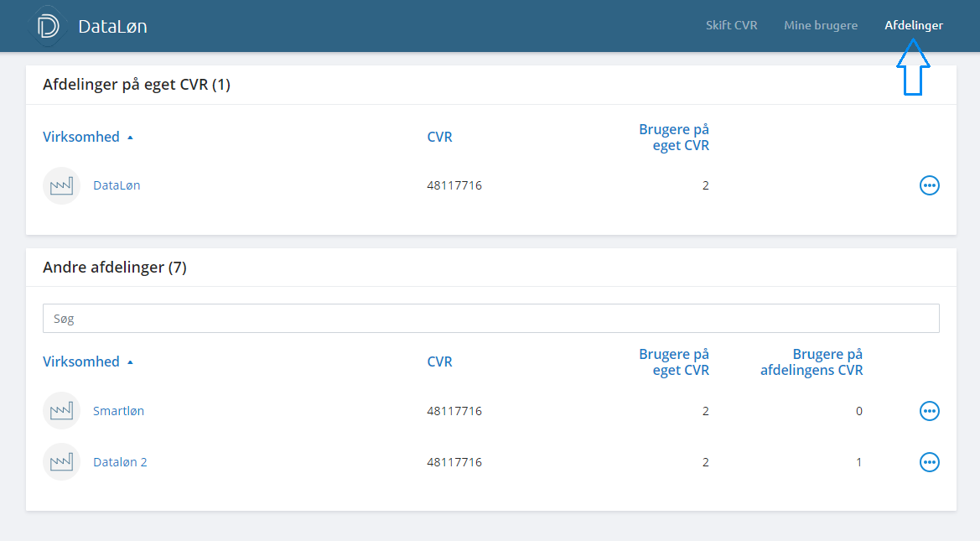Sort by Brugere på afdelingens CVR
980x541 pixels.
tap(811, 362)
